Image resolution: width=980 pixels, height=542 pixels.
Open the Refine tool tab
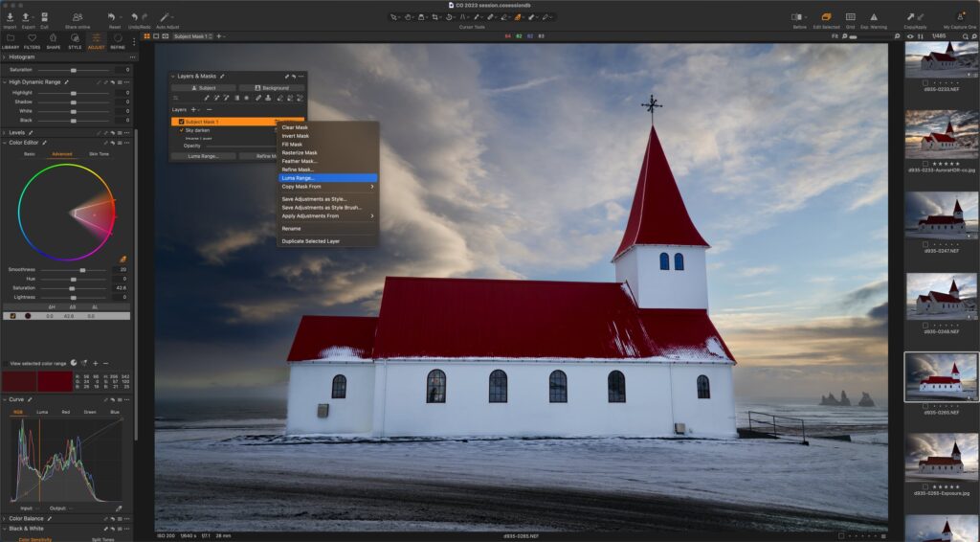[118, 41]
